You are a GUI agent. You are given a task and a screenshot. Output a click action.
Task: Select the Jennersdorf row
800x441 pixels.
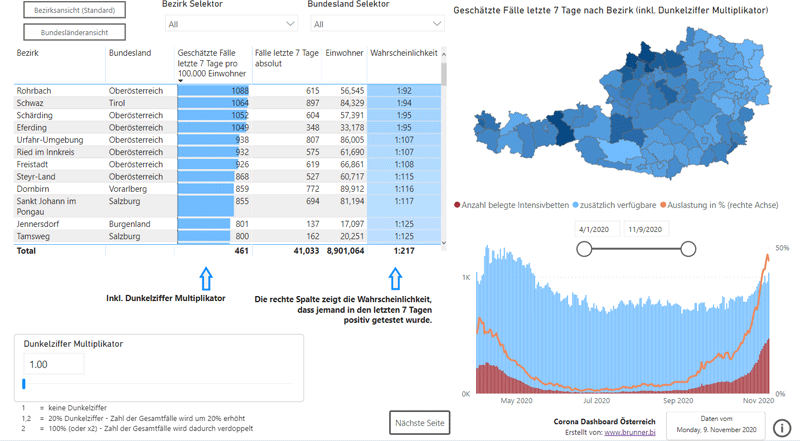228,224
